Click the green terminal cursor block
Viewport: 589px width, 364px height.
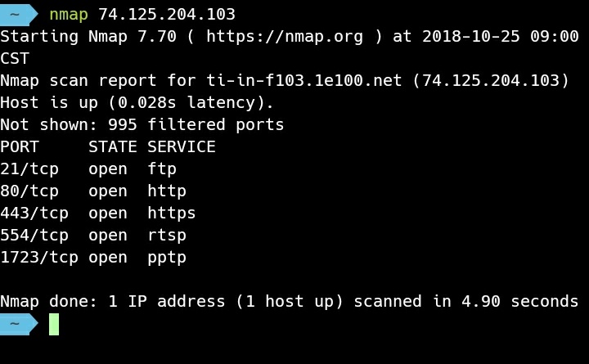pos(54,324)
